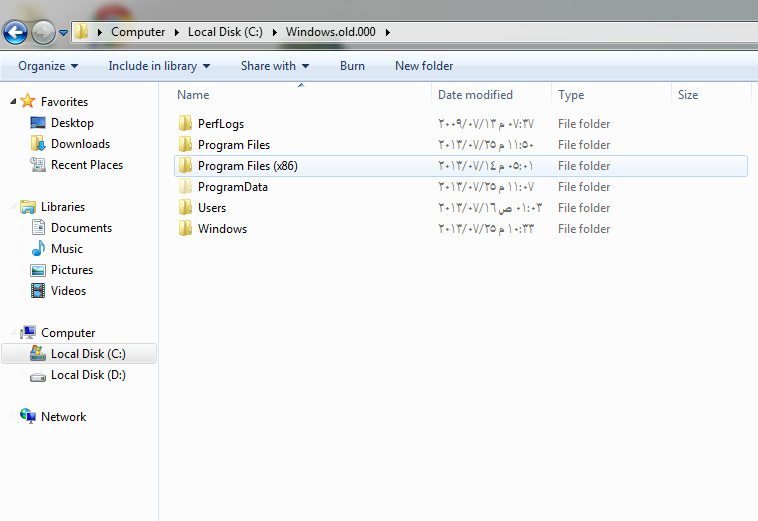The width and height of the screenshot is (758, 521).
Task: Click the Program Files folder name
Action: (234, 145)
